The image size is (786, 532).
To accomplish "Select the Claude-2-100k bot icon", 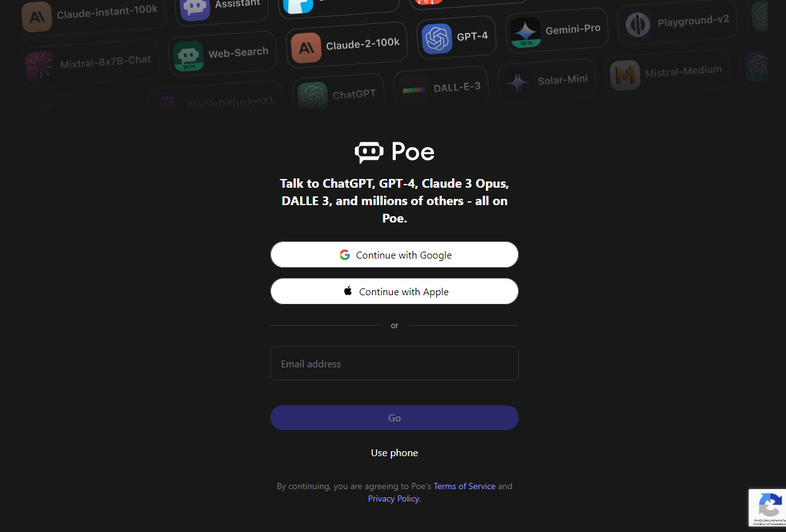I will click(306, 48).
